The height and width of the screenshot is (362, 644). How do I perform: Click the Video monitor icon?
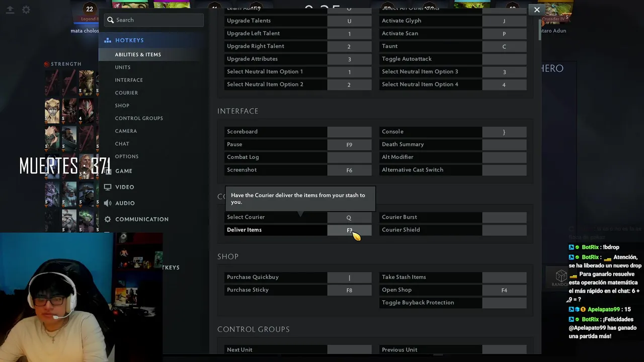[x=108, y=187]
